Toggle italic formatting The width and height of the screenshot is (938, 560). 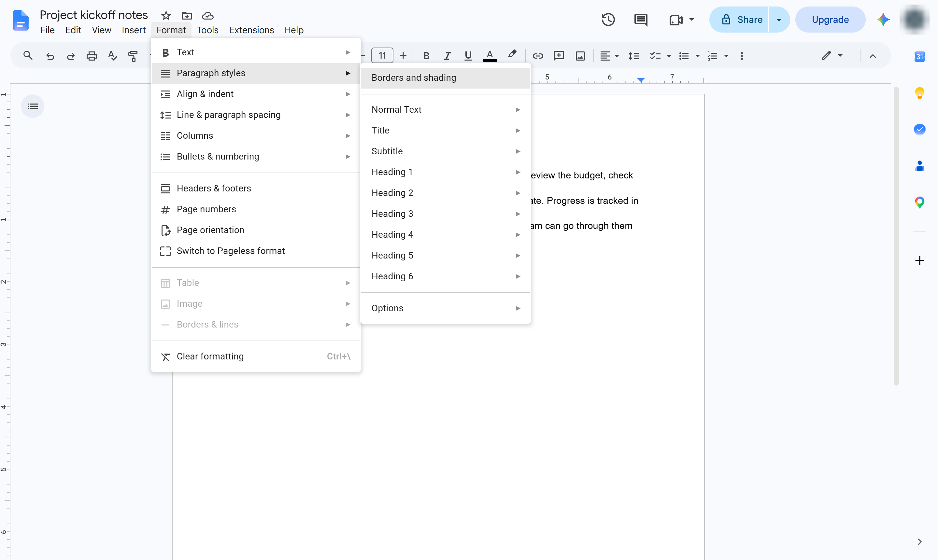coord(447,56)
